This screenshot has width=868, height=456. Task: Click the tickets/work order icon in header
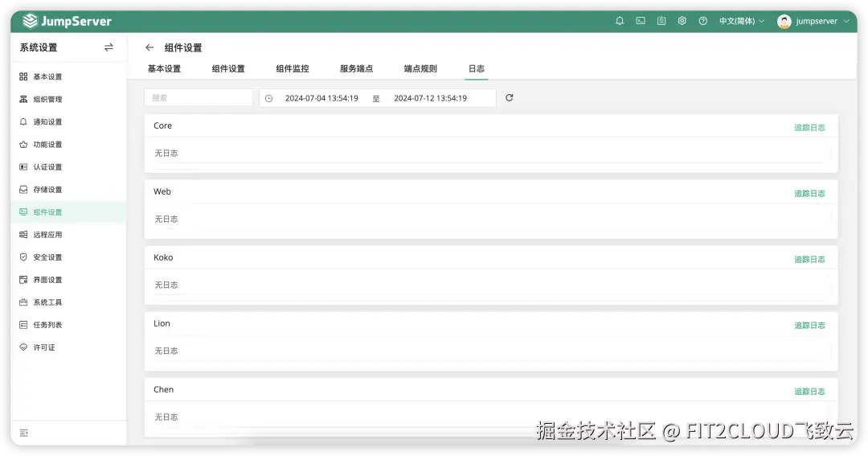pos(661,21)
